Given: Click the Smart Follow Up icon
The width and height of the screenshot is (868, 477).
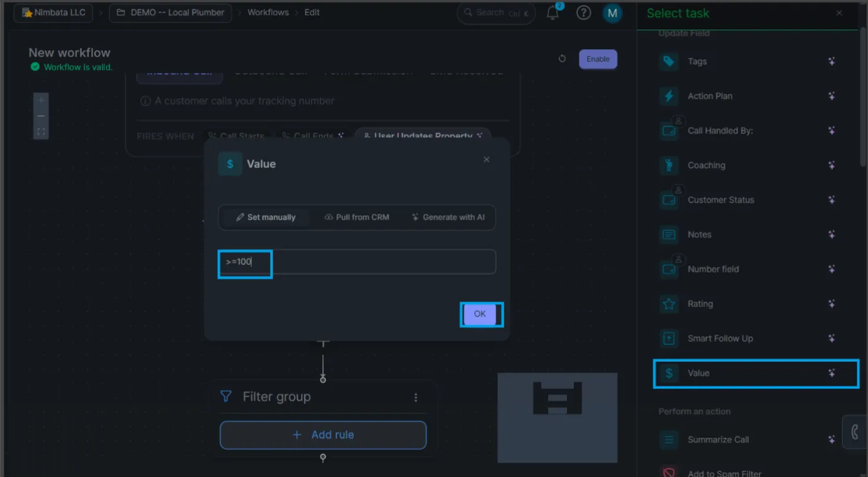Looking at the screenshot, I should coord(669,338).
